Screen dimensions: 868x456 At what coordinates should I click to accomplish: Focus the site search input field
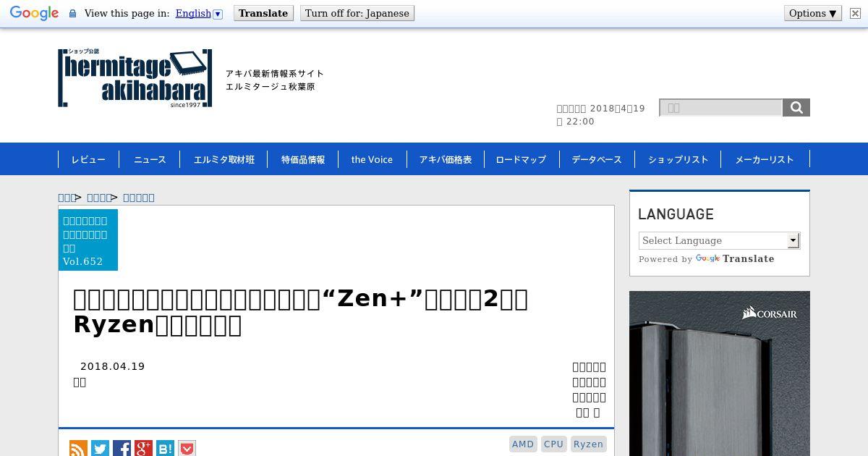(721, 108)
